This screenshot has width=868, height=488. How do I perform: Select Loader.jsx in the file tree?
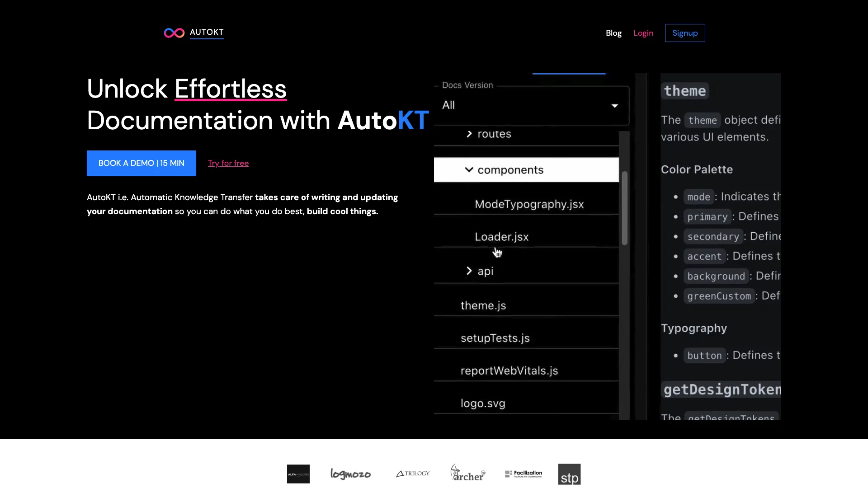(x=501, y=237)
